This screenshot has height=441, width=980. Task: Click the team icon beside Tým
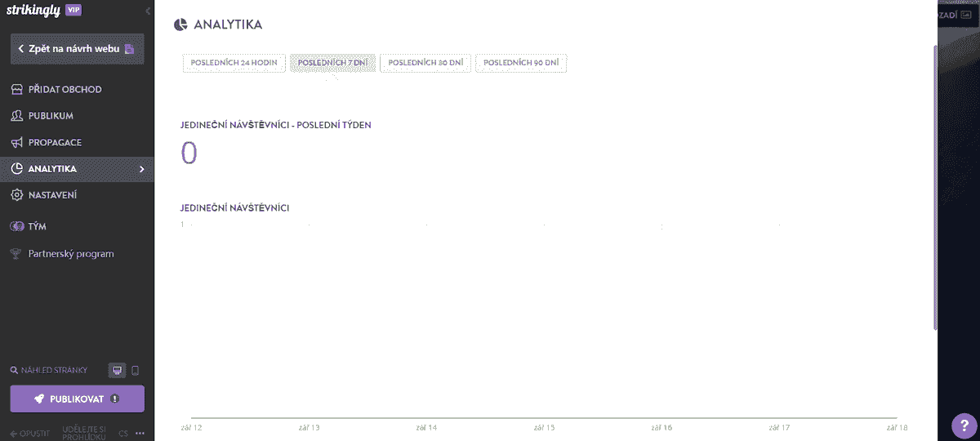pos(16,226)
